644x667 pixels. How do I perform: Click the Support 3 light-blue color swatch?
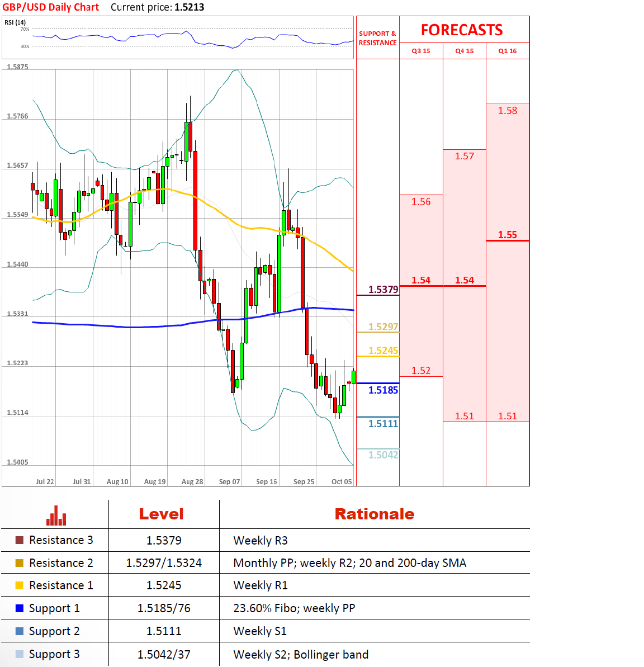[19, 654]
